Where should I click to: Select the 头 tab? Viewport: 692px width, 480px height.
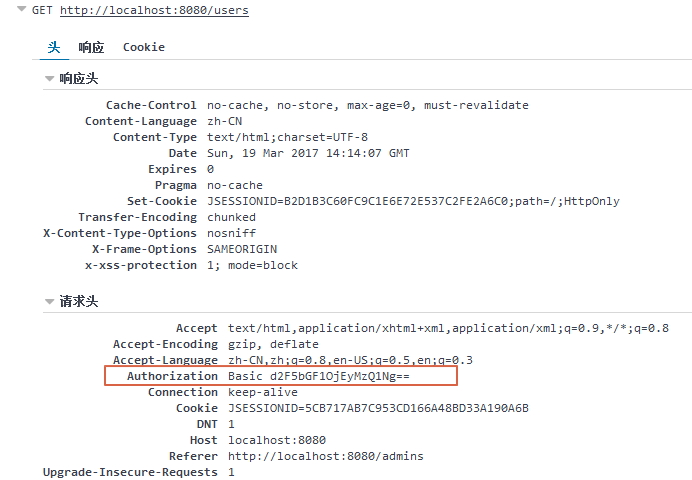tap(54, 47)
